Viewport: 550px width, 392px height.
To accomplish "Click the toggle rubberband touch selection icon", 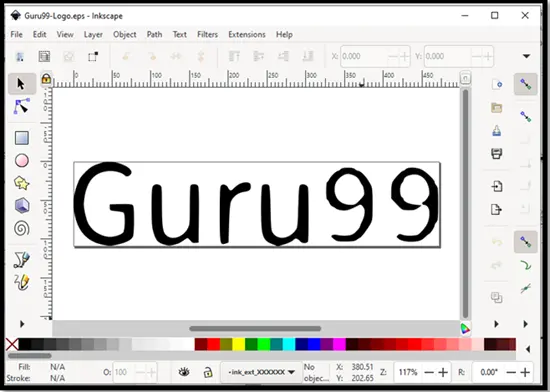I will pos(93,56).
